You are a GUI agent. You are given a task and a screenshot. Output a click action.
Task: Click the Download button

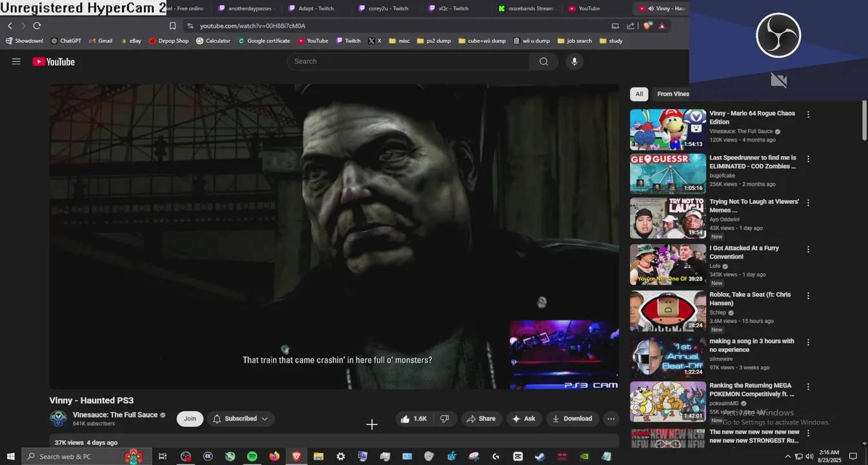572,418
